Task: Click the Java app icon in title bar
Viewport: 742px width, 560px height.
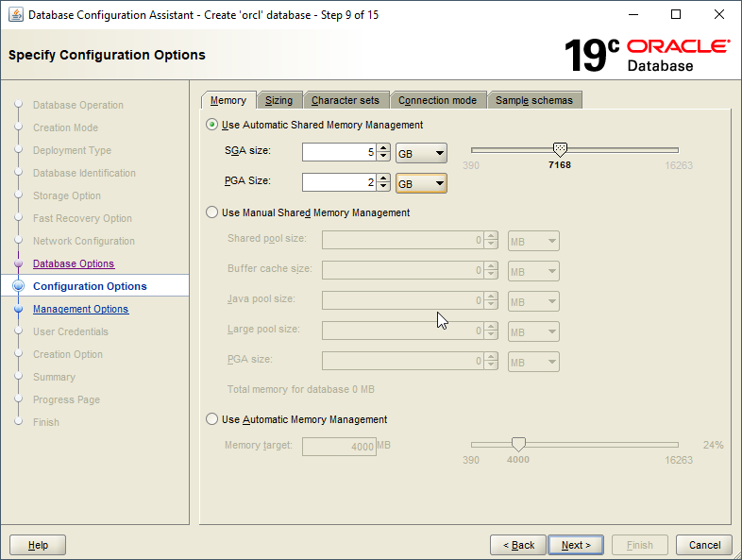Action: 15,15
